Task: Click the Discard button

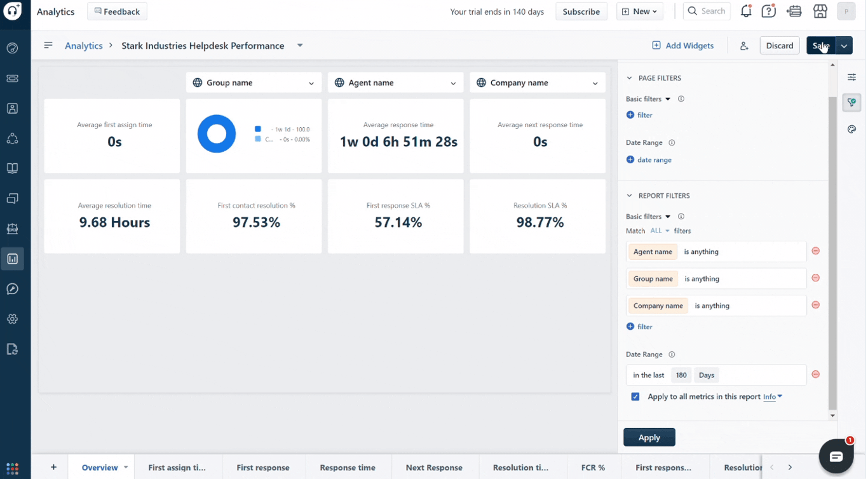Action: (780, 46)
